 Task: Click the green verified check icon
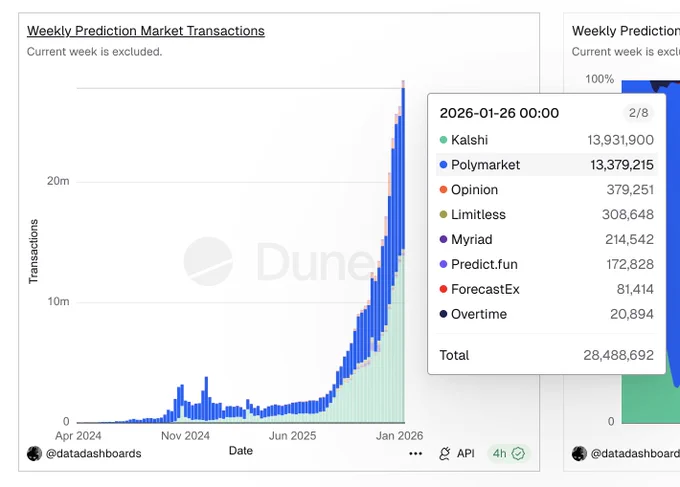pyautogui.click(x=518, y=454)
